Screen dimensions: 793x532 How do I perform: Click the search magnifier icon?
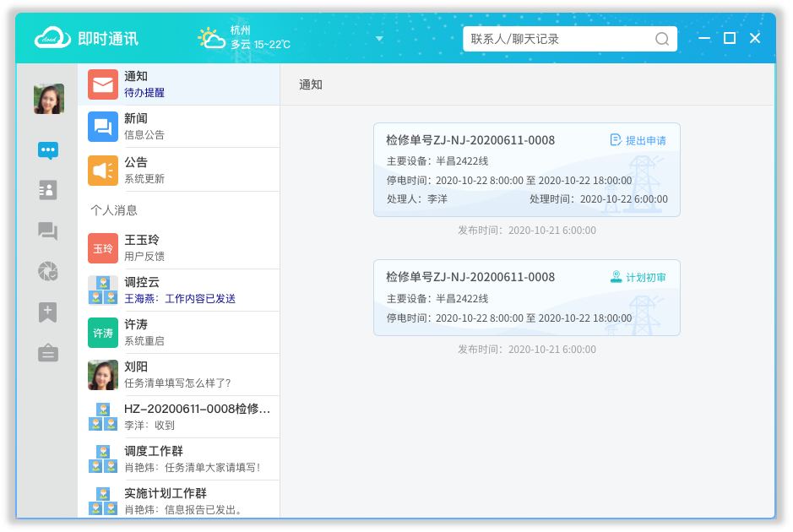[662, 39]
